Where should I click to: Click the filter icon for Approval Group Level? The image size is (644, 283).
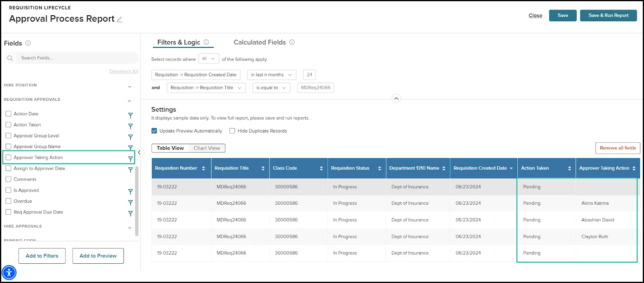(x=130, y=137)
